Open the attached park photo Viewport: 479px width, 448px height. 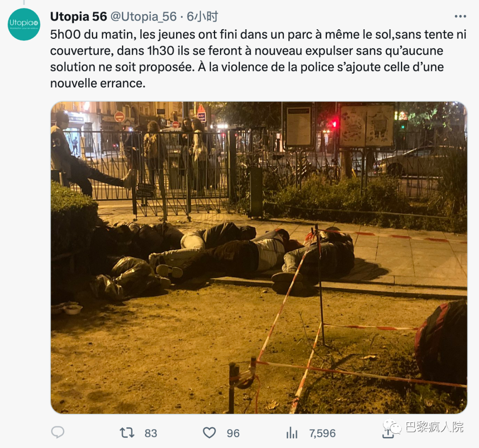(x=259, y=258)
